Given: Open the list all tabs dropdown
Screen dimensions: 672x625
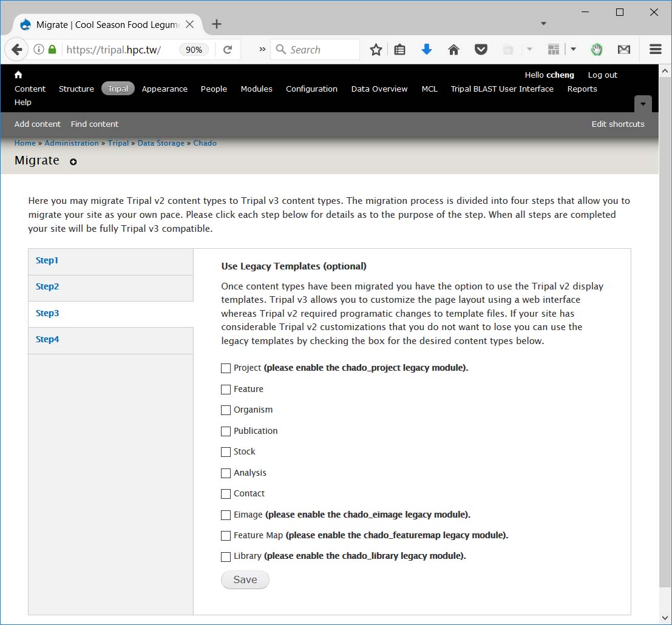Looking at the screenshot, I should pos(543,24).
